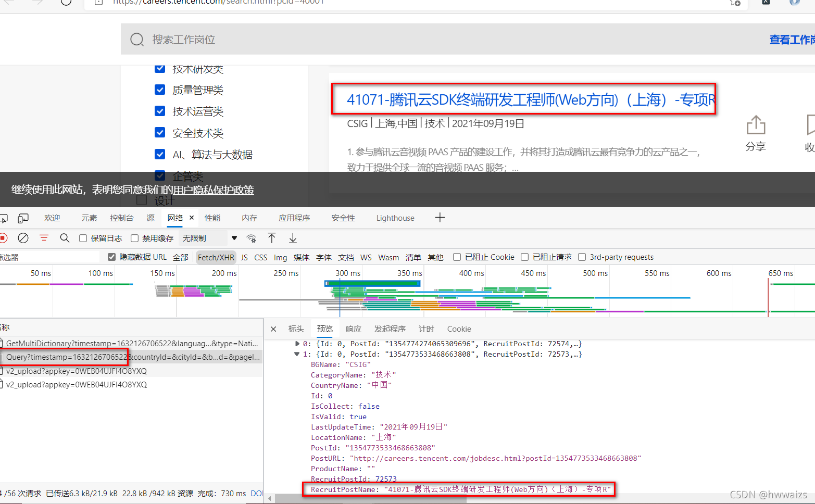Click 分享 label under share icon
Viewport: 815px width, 504px height.
756,146
